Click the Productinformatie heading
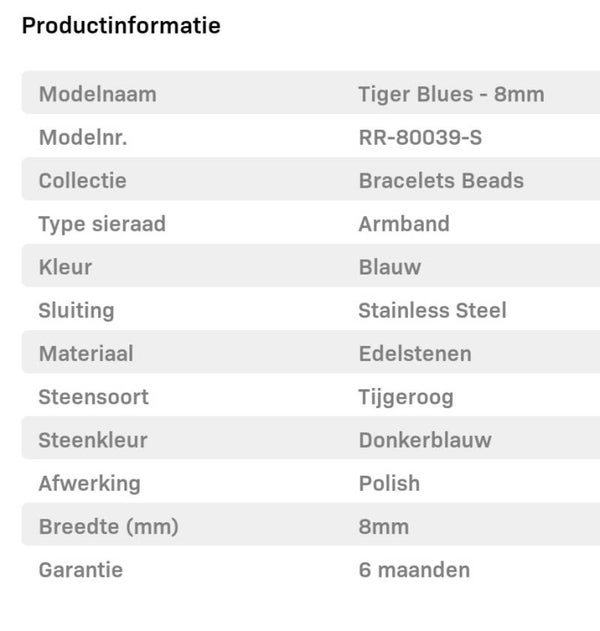This screenshot has width=600, height=631. click(x=121, y=26)
